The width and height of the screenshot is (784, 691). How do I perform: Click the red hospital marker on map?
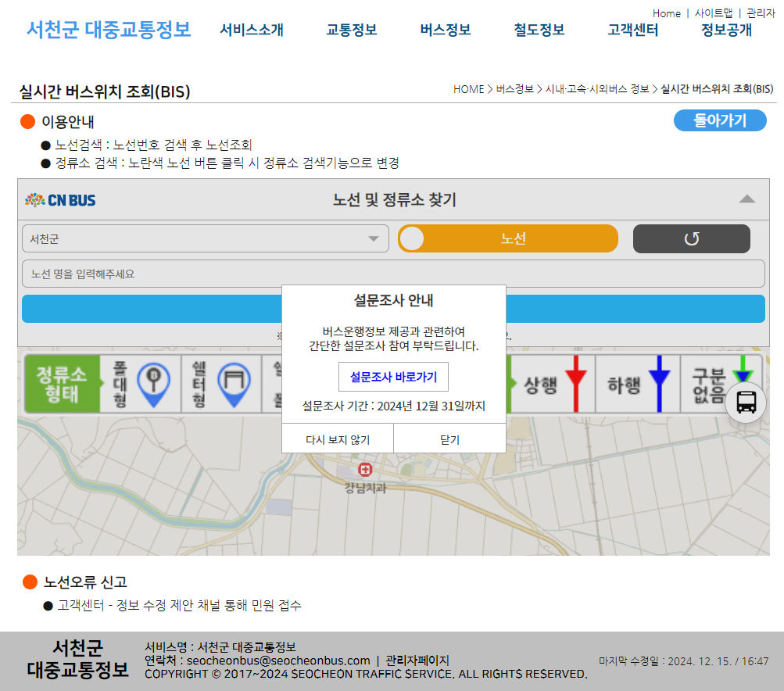click(x=364, y=469)
